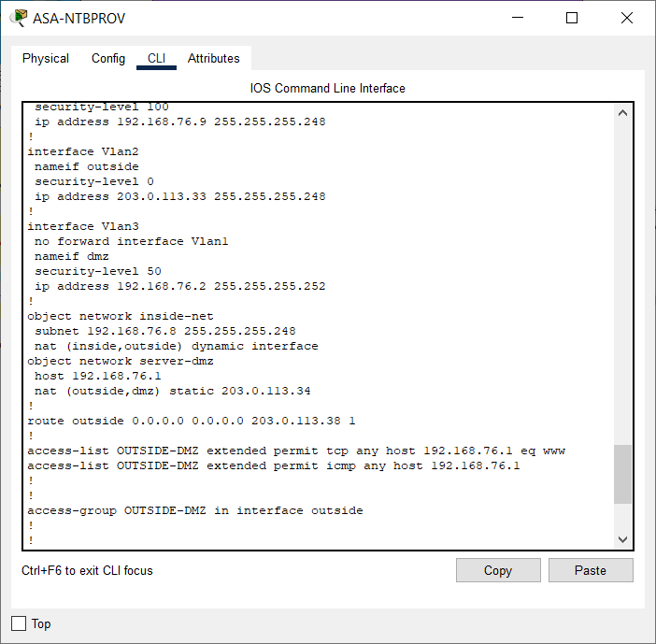Go to the Attributes tab

click(x=214, y=58)
